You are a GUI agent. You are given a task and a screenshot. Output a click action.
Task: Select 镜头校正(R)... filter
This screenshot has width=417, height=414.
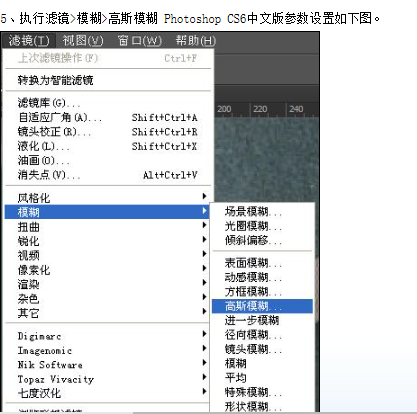coord(108,132)
